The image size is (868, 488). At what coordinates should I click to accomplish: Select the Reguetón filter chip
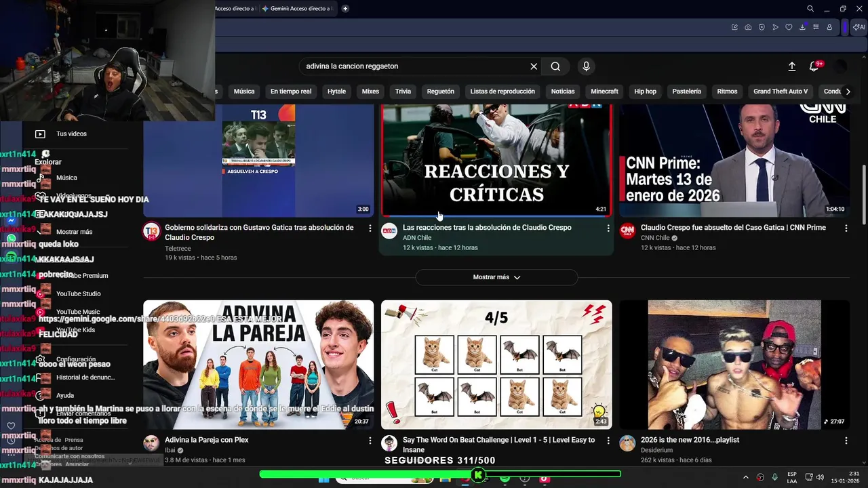coord(441,91)
